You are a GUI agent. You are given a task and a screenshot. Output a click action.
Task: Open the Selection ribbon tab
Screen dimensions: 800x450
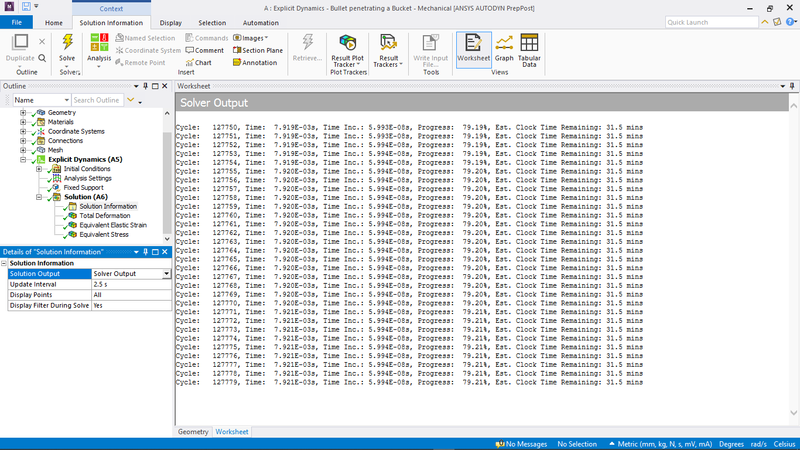(212, 22)
